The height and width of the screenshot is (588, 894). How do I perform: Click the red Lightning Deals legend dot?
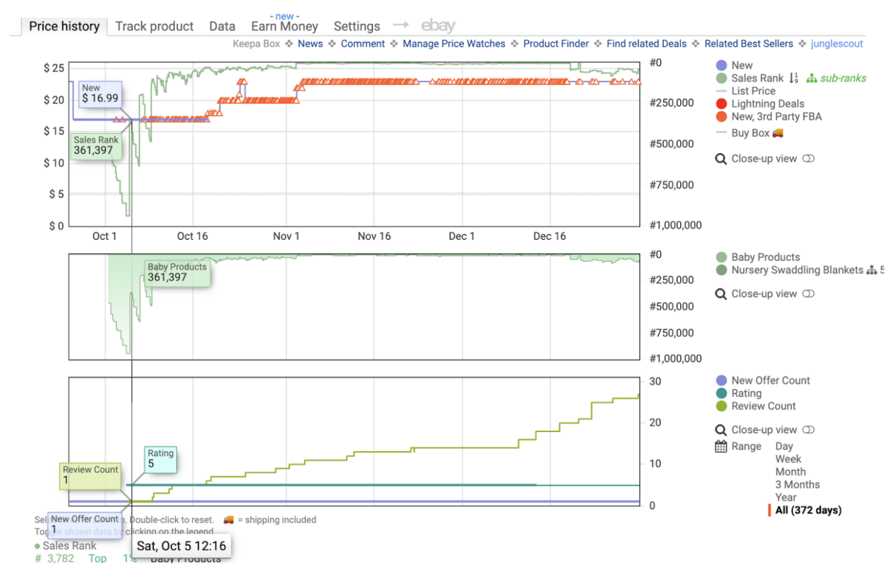pyautogui.click(x=722, y=104)
